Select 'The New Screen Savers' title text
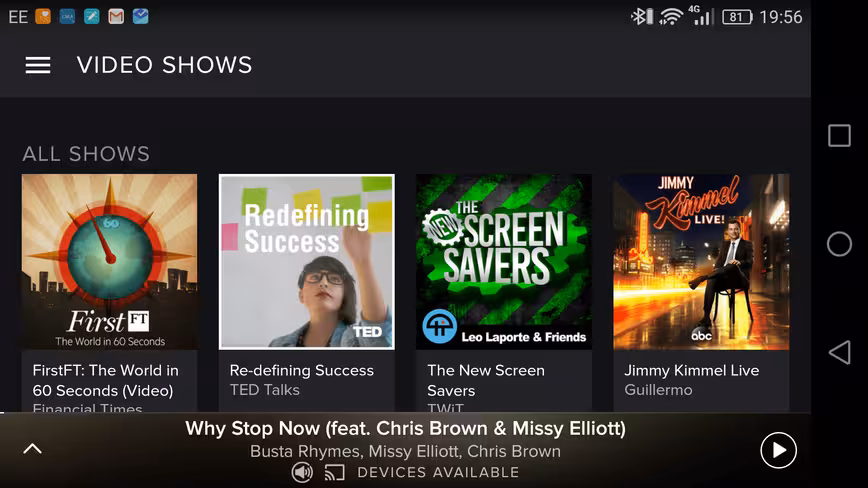This screenshot has width=868, height=488. 485,381
